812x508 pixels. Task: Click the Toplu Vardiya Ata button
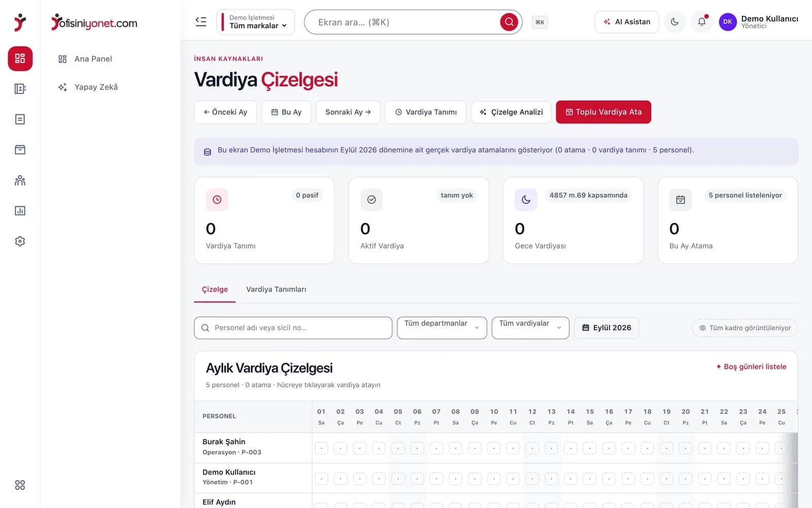click(603, 112)
